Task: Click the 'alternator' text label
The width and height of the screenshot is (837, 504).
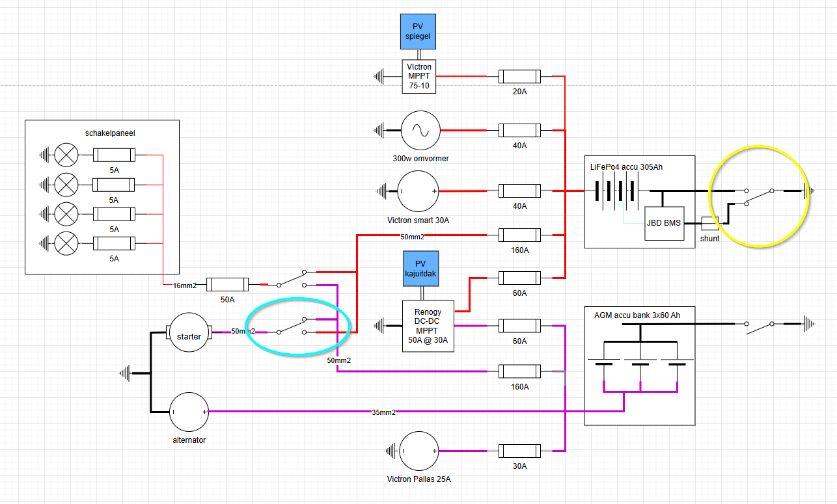Action: (x=189, y=440)
